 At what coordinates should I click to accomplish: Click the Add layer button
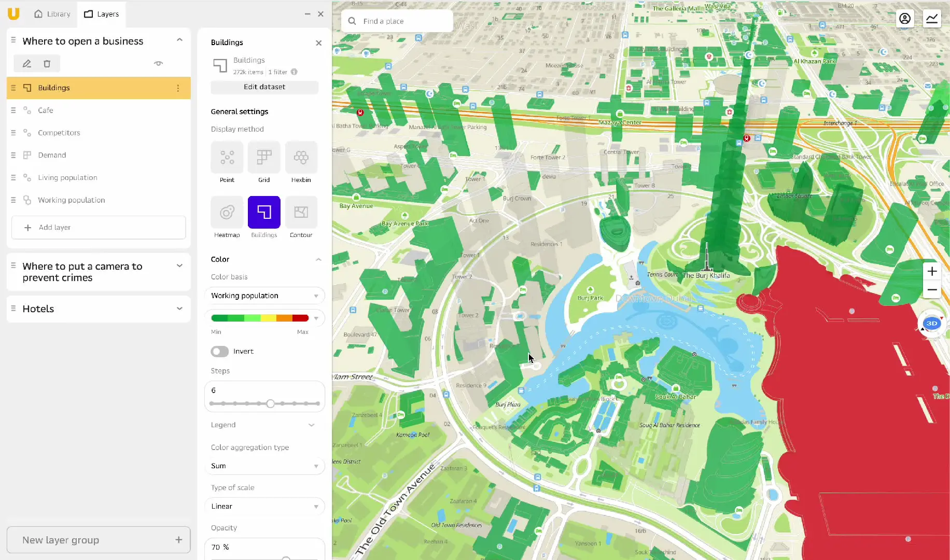99,228
